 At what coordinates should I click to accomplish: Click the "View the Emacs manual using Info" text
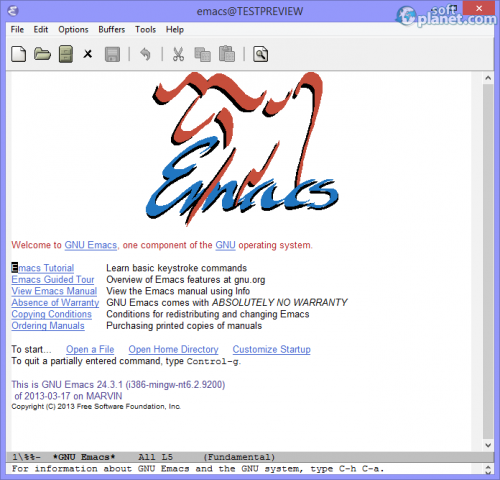tap(178, 291)
